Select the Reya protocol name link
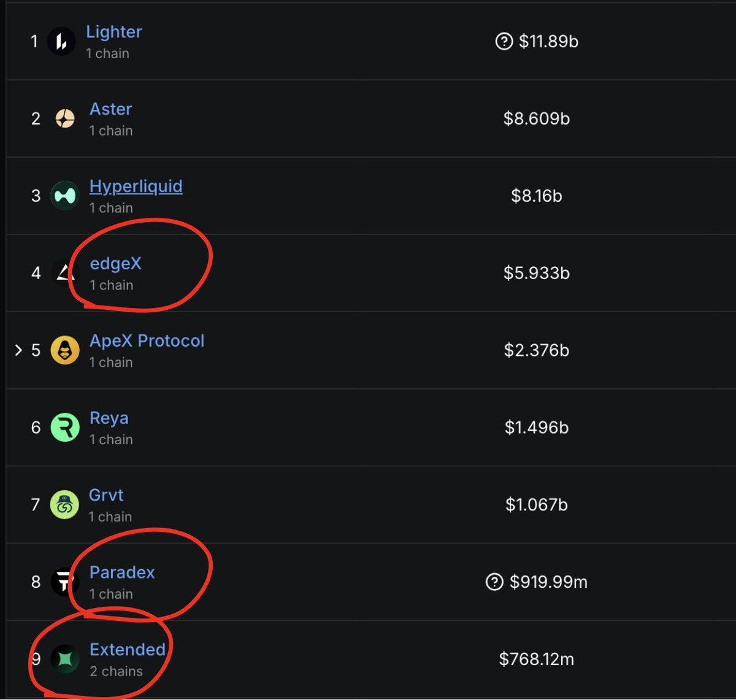 coord(109,418)
